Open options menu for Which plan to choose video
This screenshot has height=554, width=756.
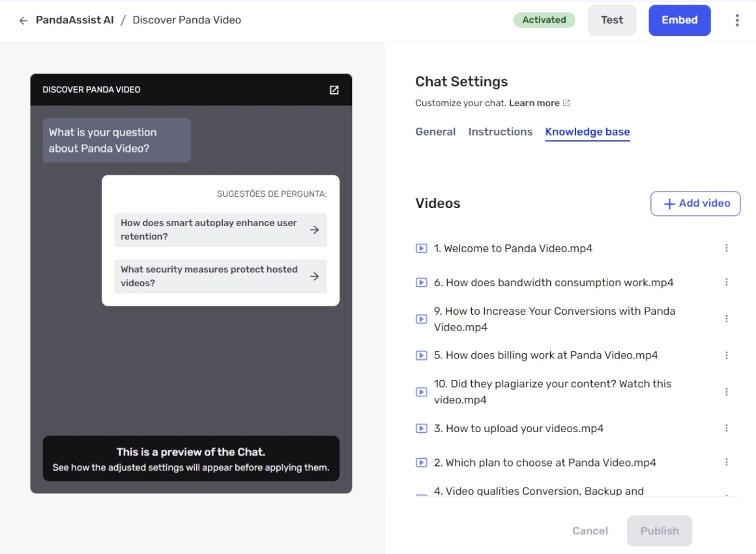(727, 462)
